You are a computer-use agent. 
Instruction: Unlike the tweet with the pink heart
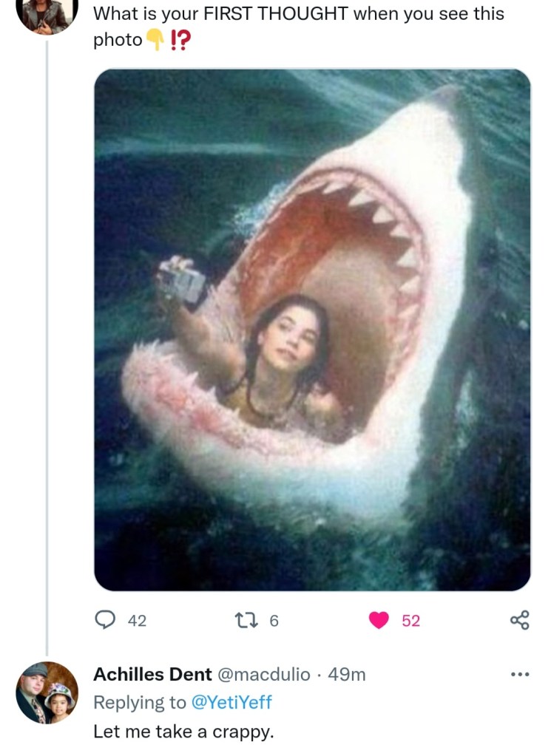[x=379, y=620]
